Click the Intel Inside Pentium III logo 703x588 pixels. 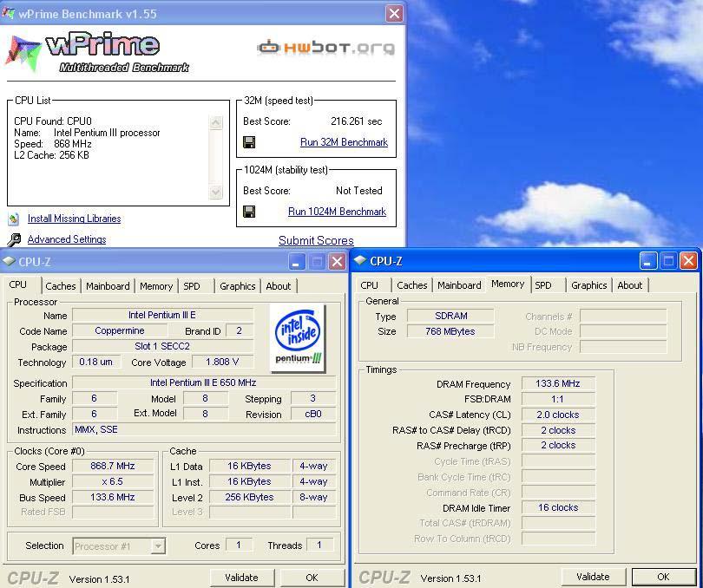coord(298,338)
